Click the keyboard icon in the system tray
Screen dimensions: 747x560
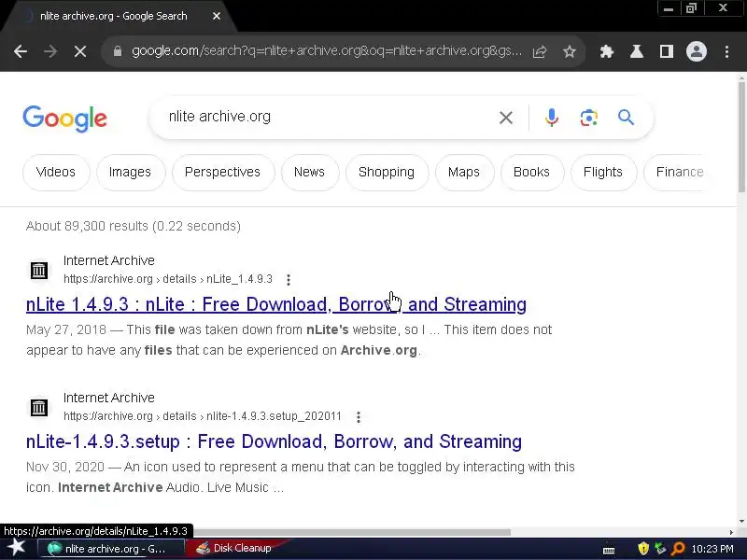pos(609,550)
